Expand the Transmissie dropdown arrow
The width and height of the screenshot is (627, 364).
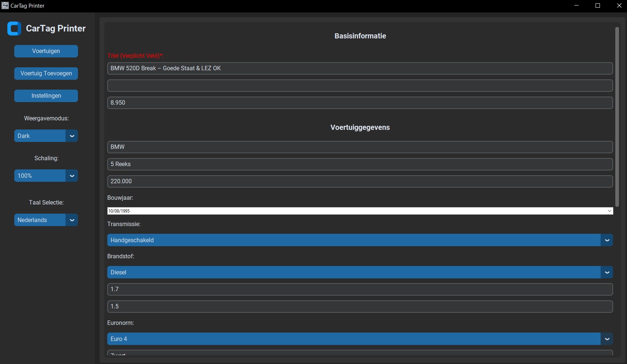(607, 240)
